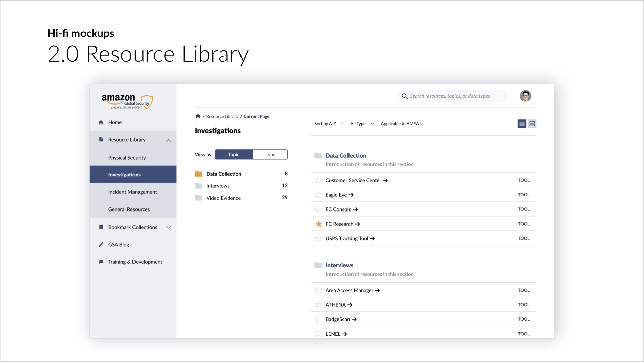The image size is (644, 362).
Task: Open the ATHENA tool link
Action: coord(339,305)
